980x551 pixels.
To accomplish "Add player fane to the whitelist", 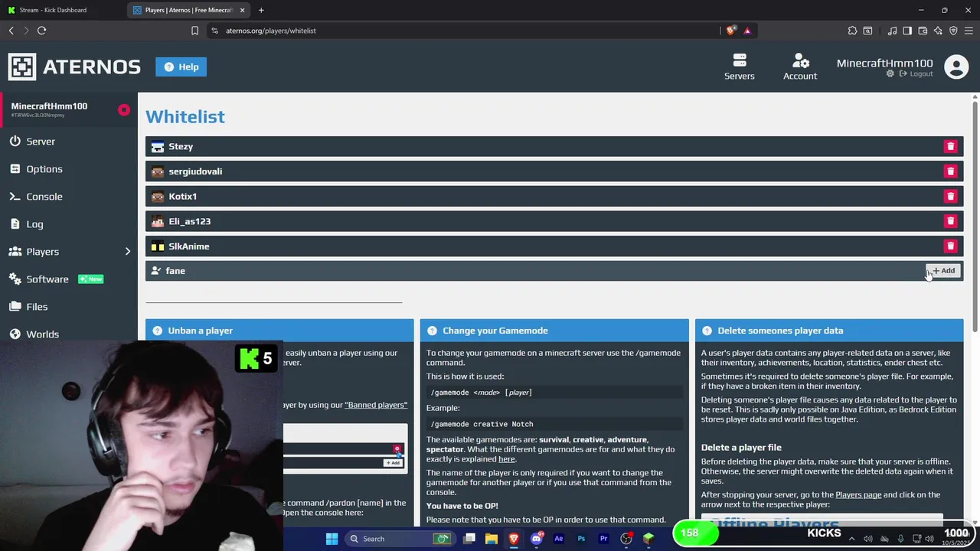I will (x=943, y=271).
